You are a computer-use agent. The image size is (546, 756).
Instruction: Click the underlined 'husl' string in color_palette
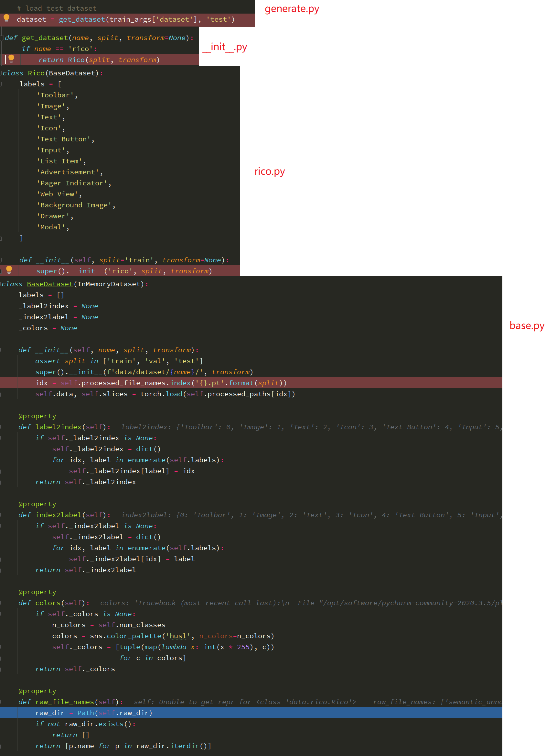point(177,636)
